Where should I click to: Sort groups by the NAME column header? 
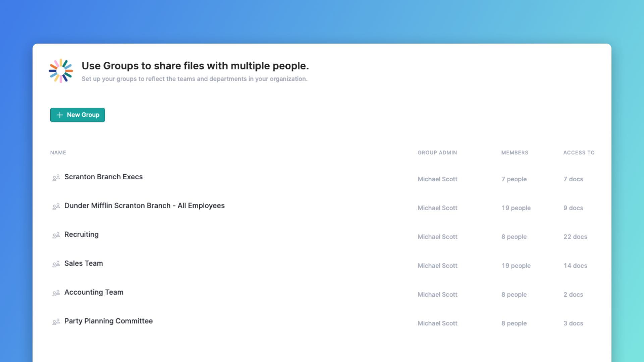pos(58,153)
